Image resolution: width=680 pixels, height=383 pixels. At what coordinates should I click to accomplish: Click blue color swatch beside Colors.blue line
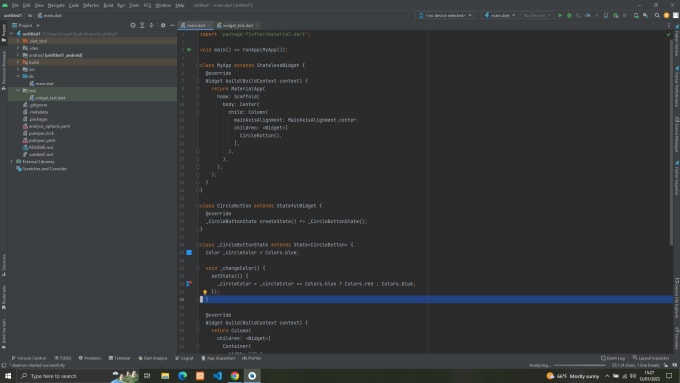click(189, 252)
